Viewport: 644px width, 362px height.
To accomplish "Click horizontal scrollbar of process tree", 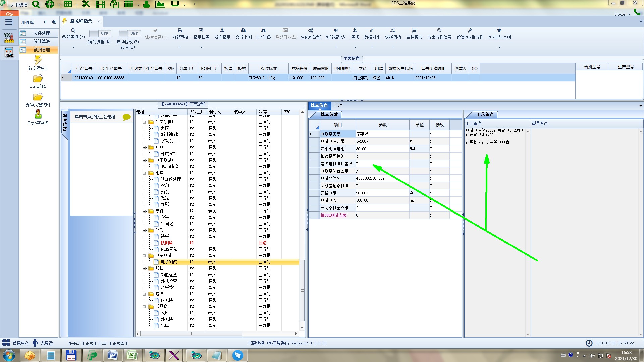I will 191,334.
